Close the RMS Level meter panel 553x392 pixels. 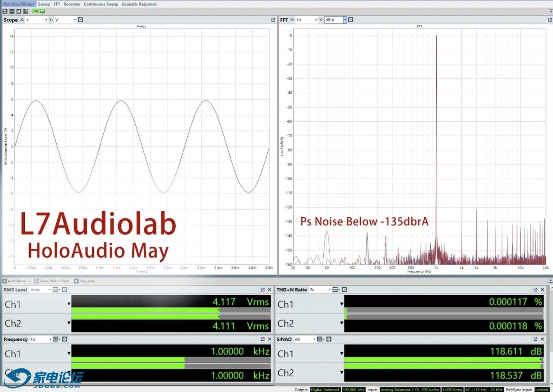270,290
